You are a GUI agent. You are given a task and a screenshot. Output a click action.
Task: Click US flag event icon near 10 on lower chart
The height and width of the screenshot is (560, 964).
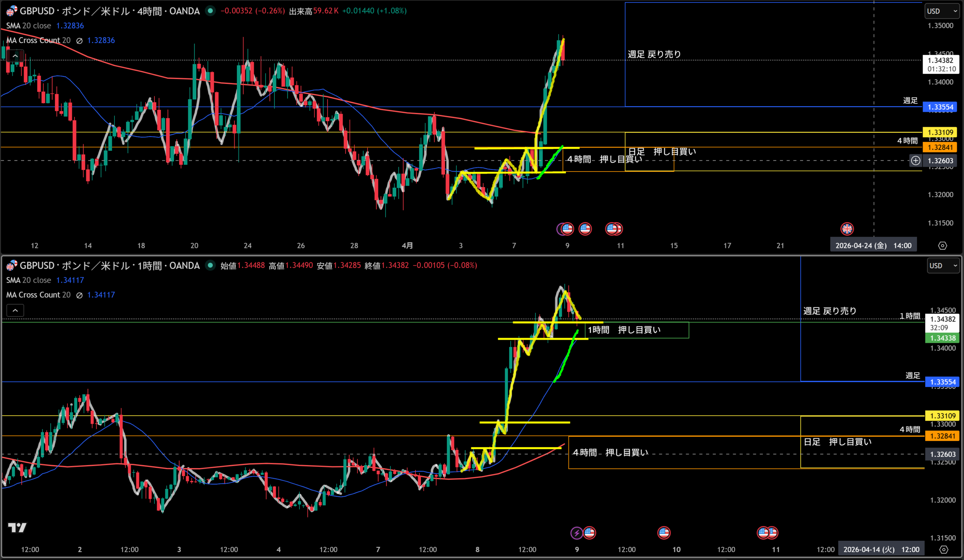point(664,533)
